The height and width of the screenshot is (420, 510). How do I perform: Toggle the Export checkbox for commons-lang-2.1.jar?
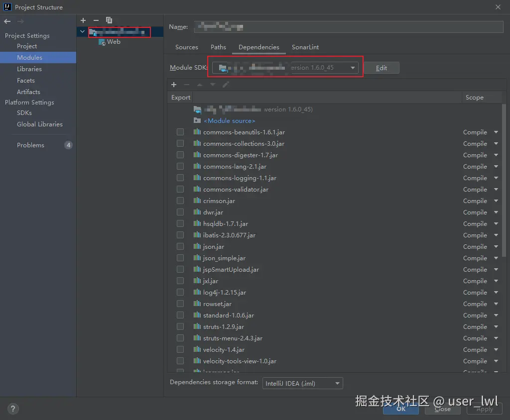point(180,166)
